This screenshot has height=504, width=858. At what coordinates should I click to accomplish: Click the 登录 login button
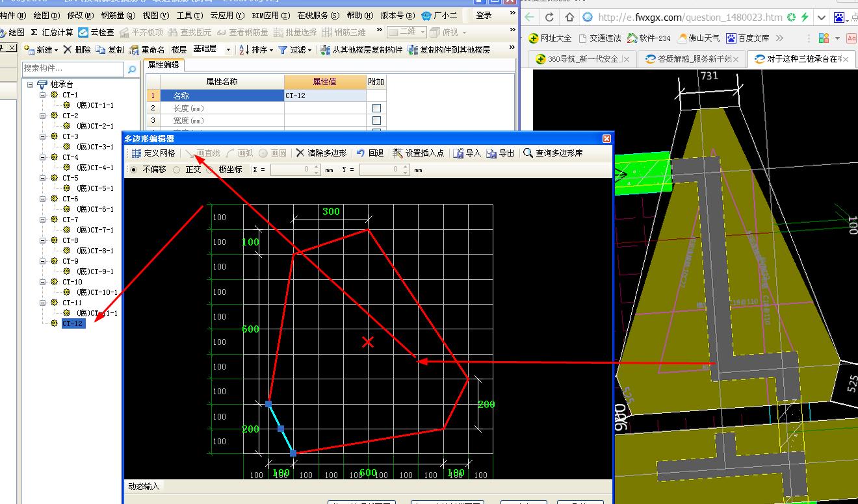coord(484,15)
